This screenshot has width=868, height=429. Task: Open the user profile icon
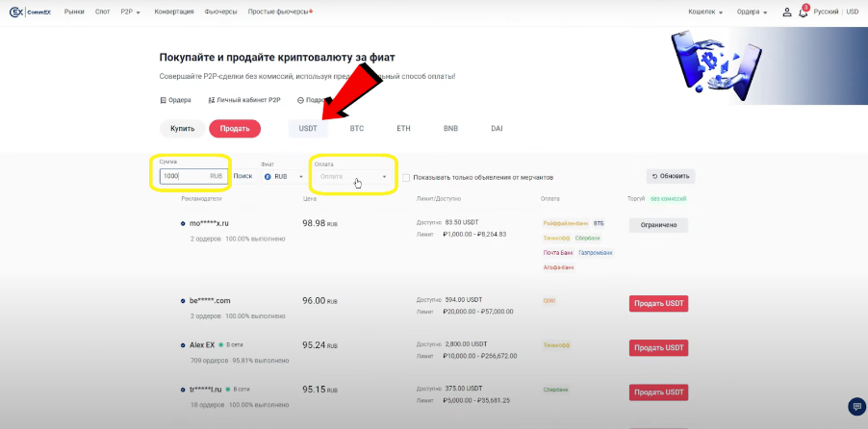(787, 13)
